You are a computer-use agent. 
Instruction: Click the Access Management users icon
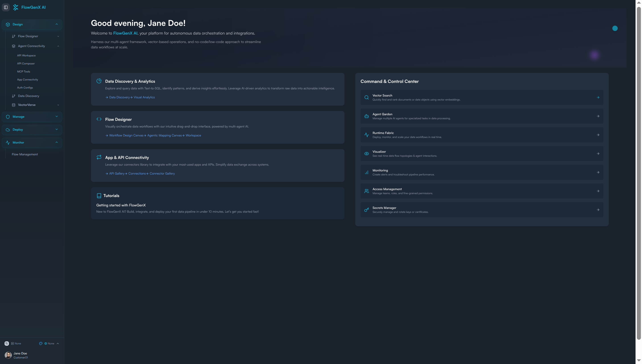[366, 191]
